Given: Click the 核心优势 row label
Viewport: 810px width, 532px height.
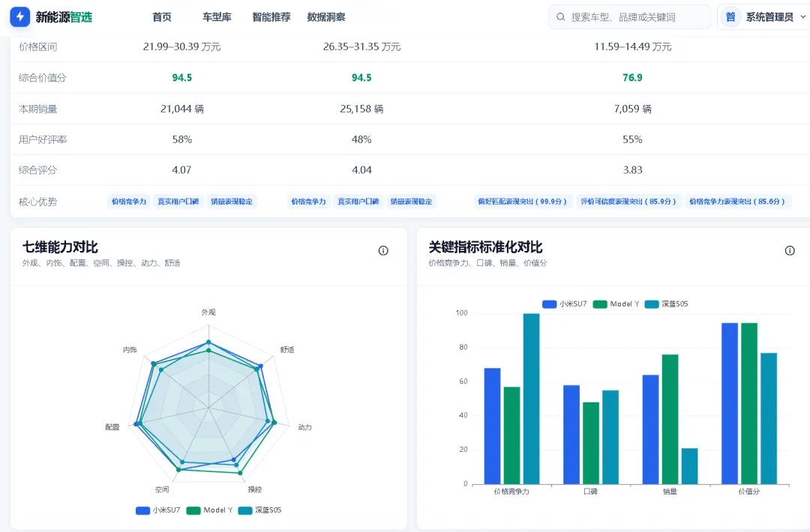Looking at the screenshot, I should point(37,202).
